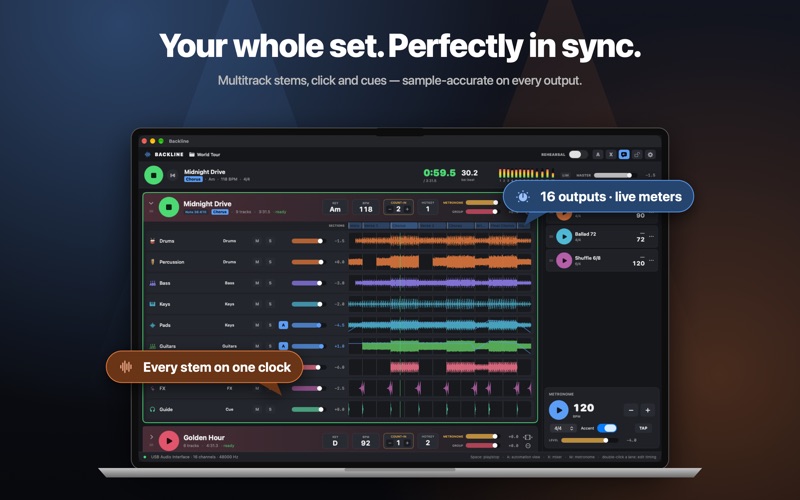
Task: Click the Drums track drum icon
Action: [152, 241]
